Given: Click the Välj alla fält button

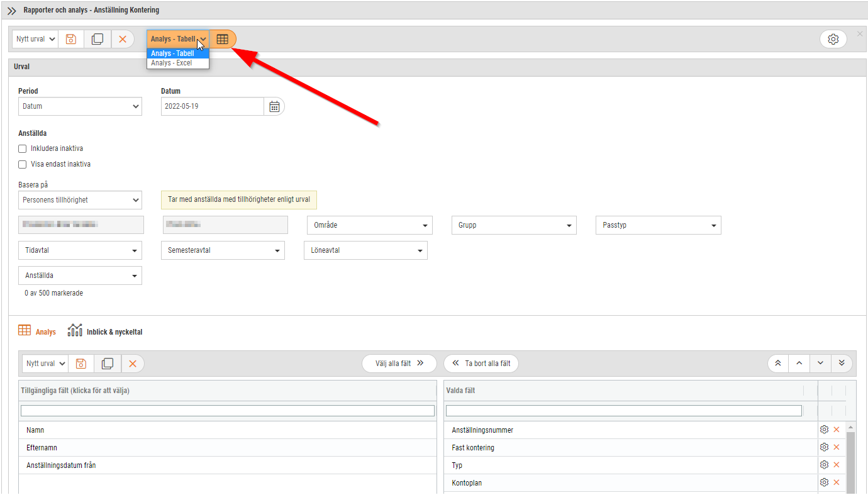Looking at the screenshot, I should pyautogui.click(x=399, y=363).
